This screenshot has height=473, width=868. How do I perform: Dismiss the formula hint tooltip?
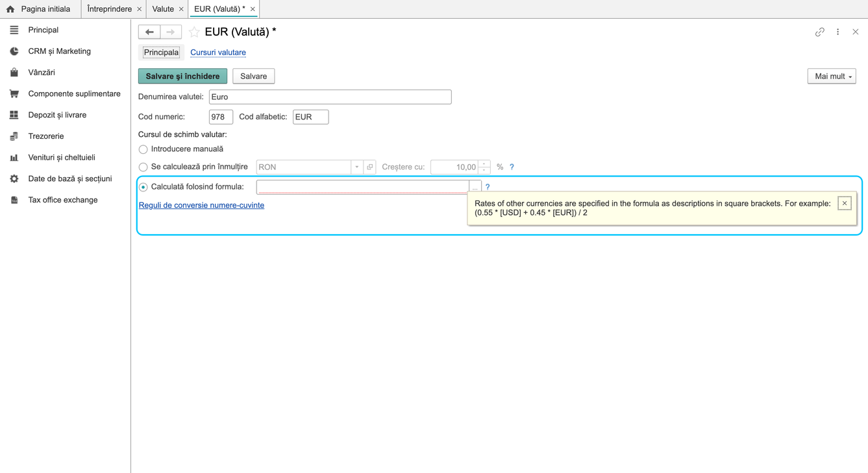(x=845, y=204)
